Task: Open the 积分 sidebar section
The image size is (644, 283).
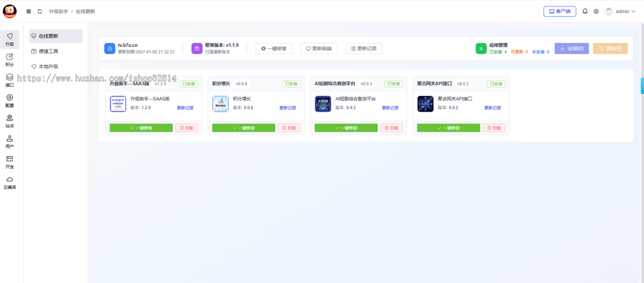Action: tap(10, 60)
